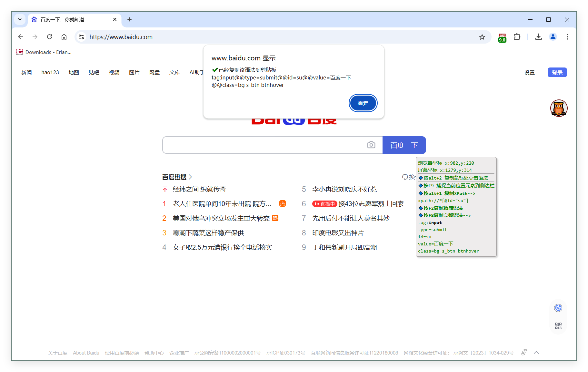Collapse footer with the up chevron
Viewport: 588px width, 372px height.
coord(536,353)
